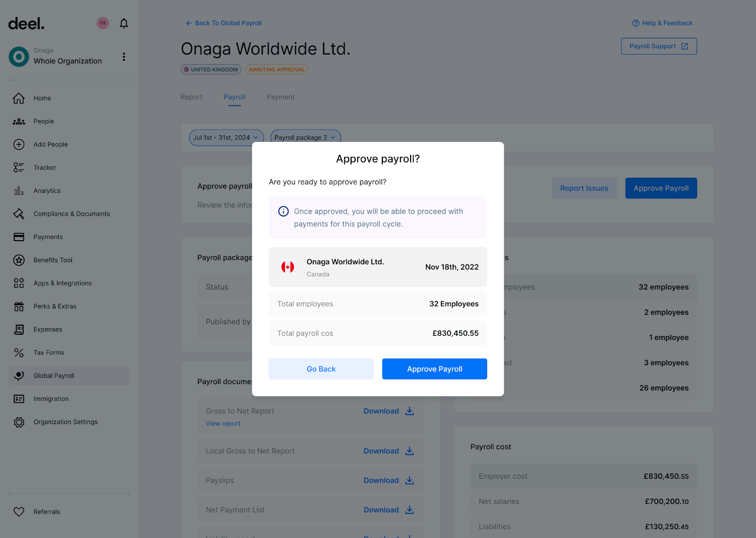Screen dimensions: 756x538
Task: Open Home in the sidebar
Action: (69, 98)
